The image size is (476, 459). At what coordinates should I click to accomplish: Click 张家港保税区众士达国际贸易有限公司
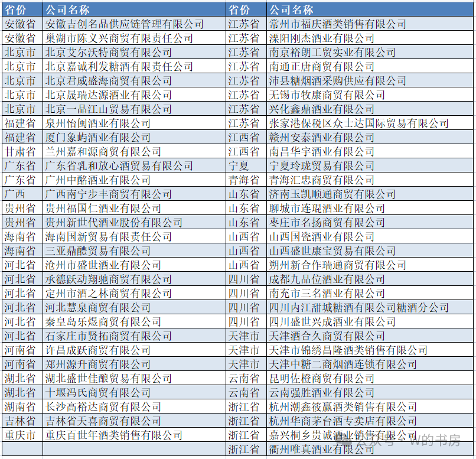370,123
